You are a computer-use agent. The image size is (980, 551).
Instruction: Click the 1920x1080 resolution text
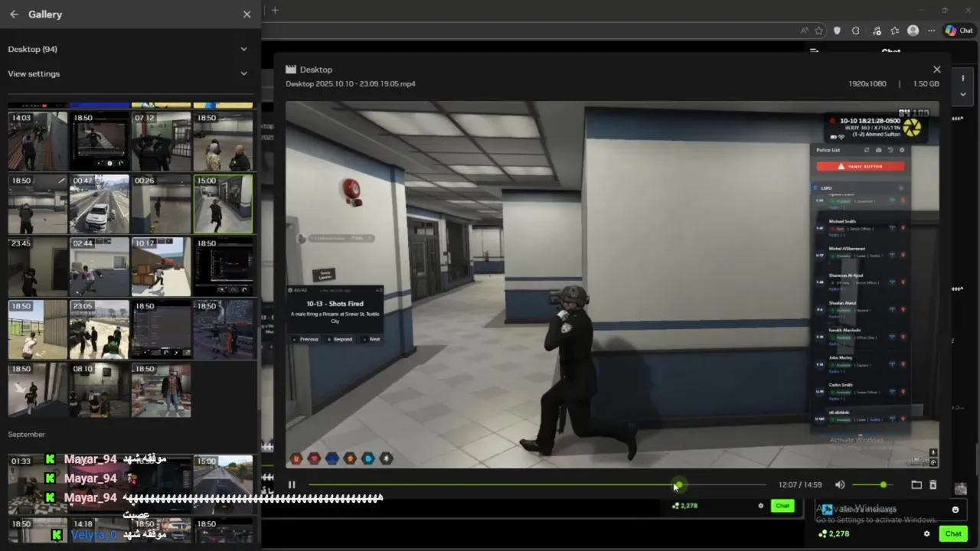click(x=867, y=83)
